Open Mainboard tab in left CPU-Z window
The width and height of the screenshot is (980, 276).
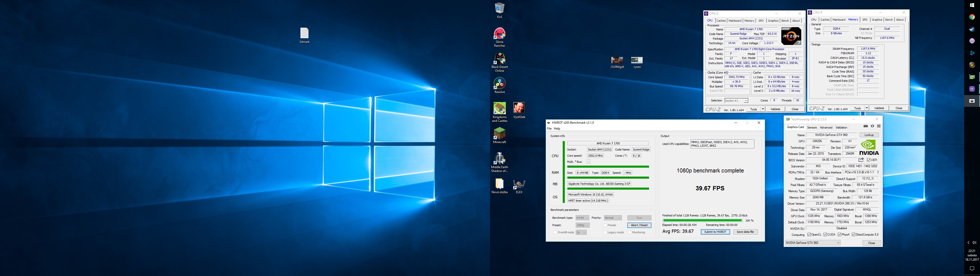[x=735, y=21]
